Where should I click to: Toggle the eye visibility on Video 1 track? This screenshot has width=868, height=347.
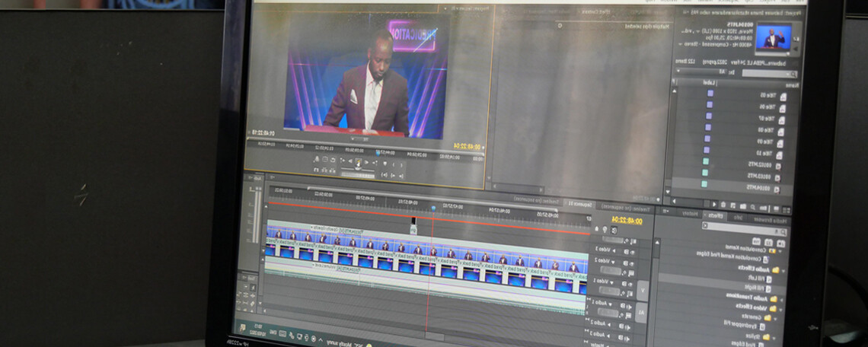[x=631, y=284]
